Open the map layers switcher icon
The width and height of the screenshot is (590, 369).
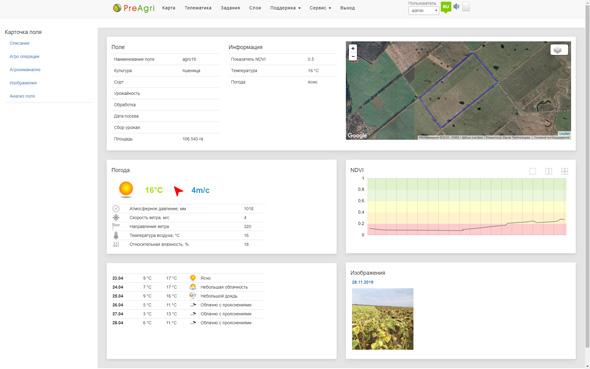[559, 50]
